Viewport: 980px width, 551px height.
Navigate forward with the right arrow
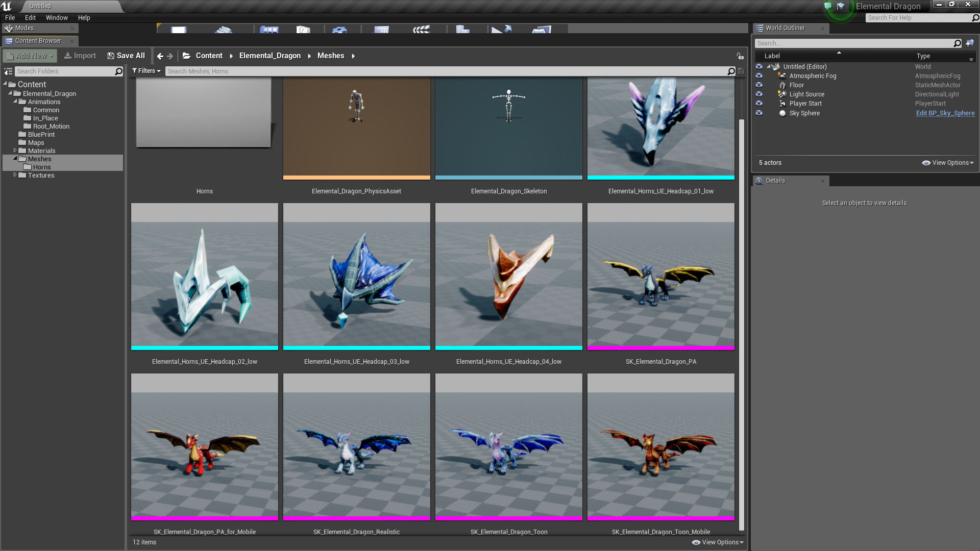[170, 56]
